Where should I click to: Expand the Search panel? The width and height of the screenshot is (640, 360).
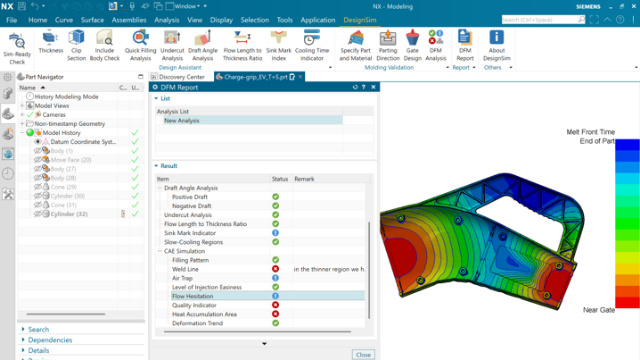tap(23, 329)
